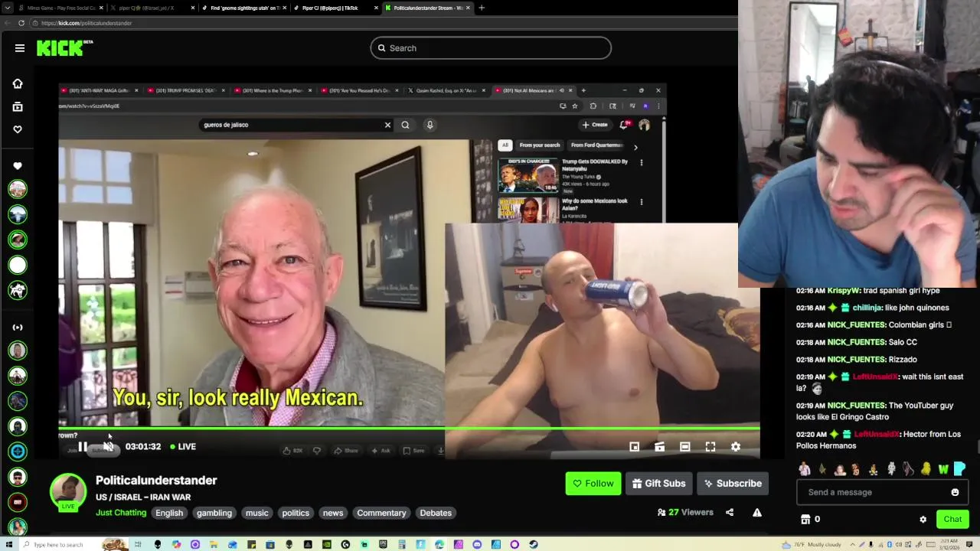This screenshot has width=980, height=551.
Task: Report stream using warning triangle icon
Action: (757, 513)
